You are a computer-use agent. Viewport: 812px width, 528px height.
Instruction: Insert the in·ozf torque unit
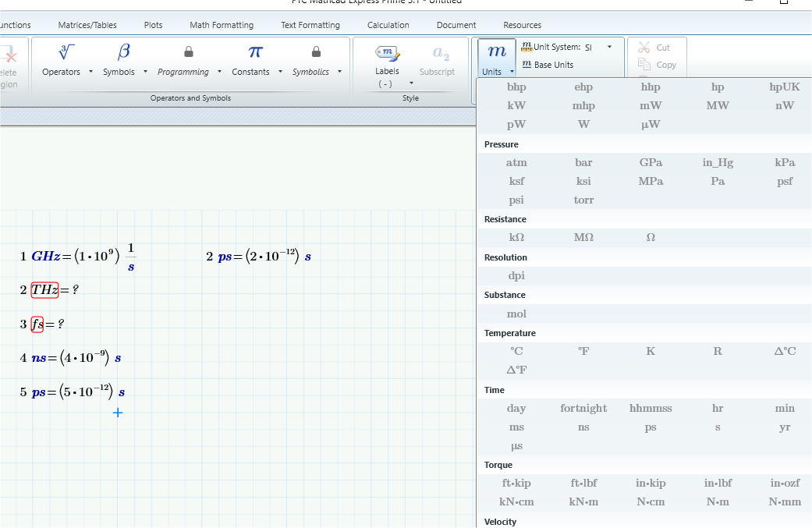coord(785,483)
